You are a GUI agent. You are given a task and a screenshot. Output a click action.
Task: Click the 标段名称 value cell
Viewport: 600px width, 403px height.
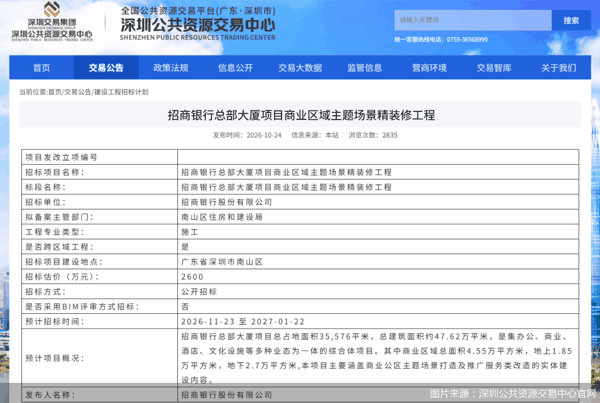(378, 187)
